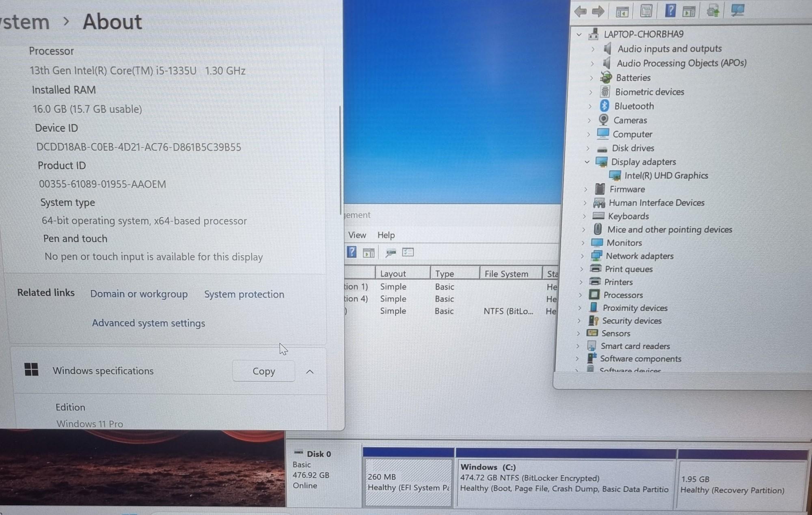Click the Printers icon in device tree

pyautogui.click(x=595, y=281)
